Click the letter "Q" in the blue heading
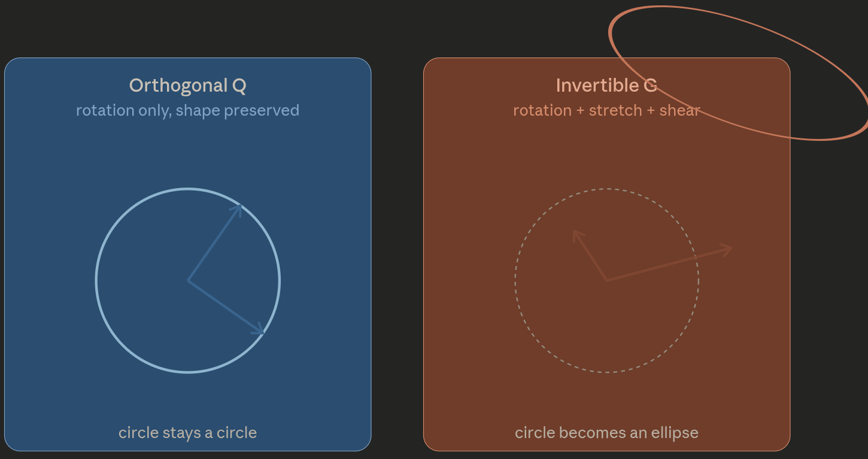Image resolution: width=868 pixels, height=459 pixels. coord(239,86)
